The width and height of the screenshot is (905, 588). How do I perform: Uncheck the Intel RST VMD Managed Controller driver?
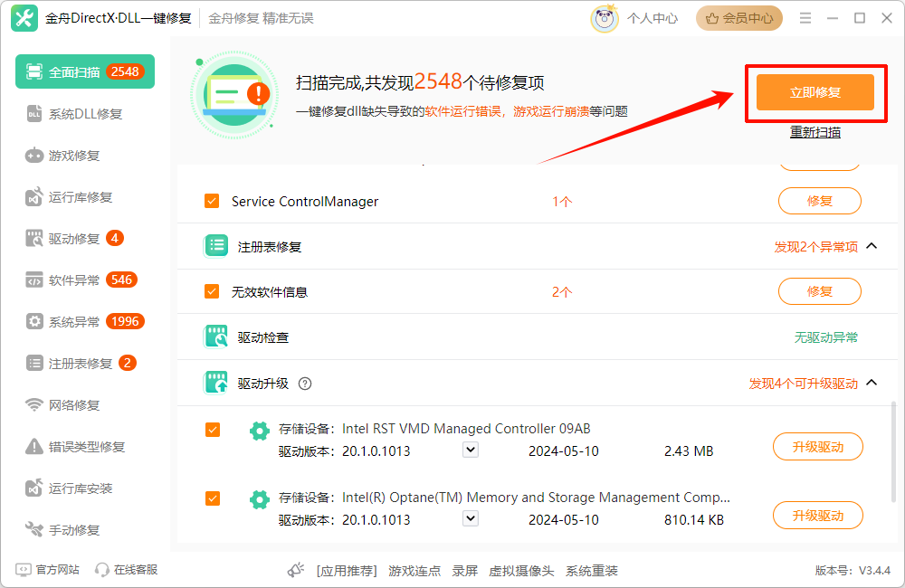pos(213,430)
